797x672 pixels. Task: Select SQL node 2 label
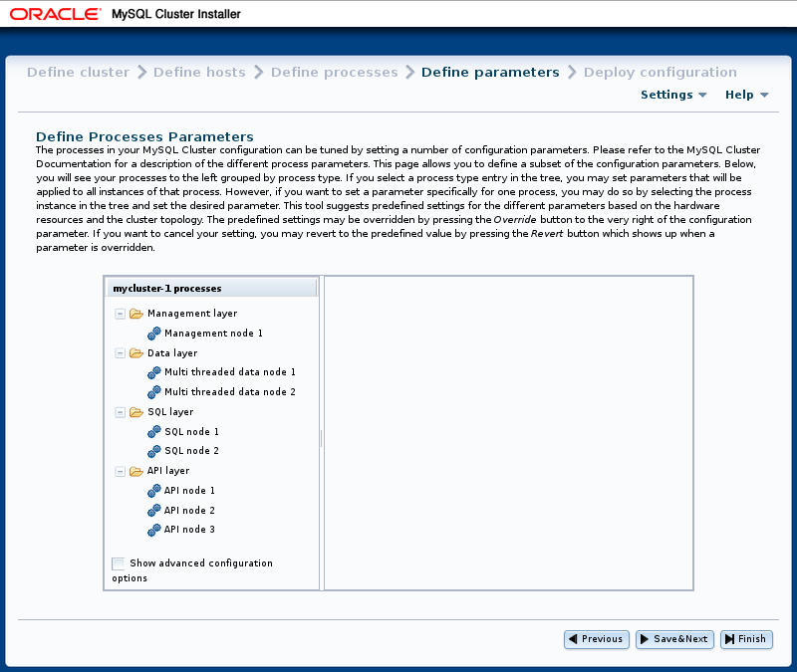(191, 451)
